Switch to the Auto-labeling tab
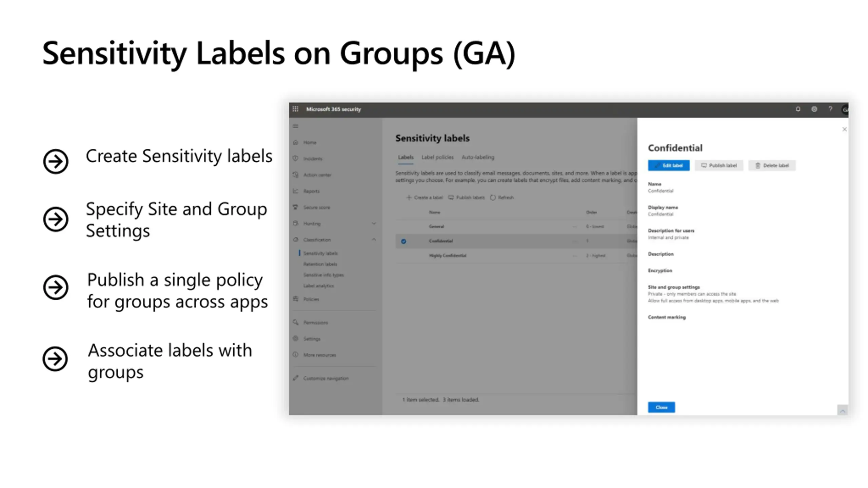Image resolution: width=868 pixels, height=488 pixels. pyautogui.click(x=478, y=157)
